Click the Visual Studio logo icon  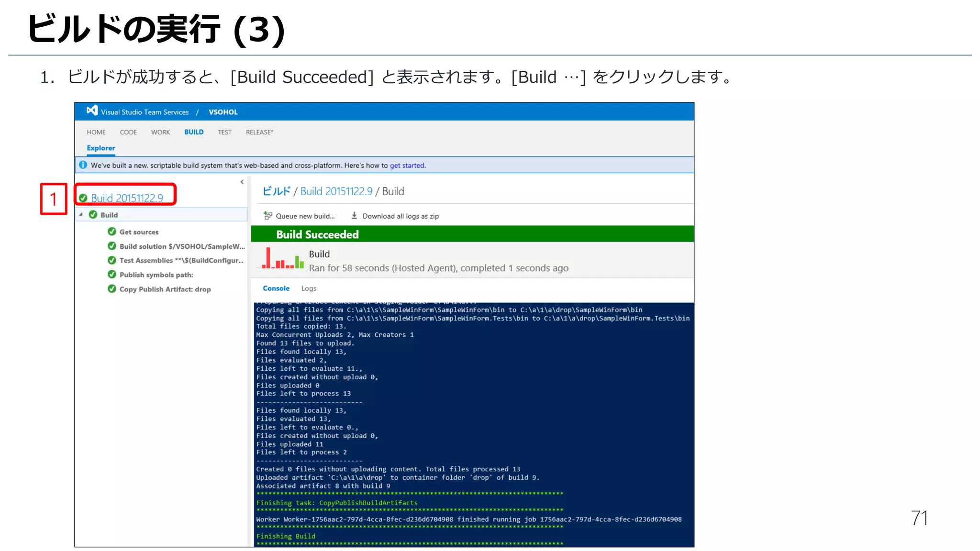92,110
